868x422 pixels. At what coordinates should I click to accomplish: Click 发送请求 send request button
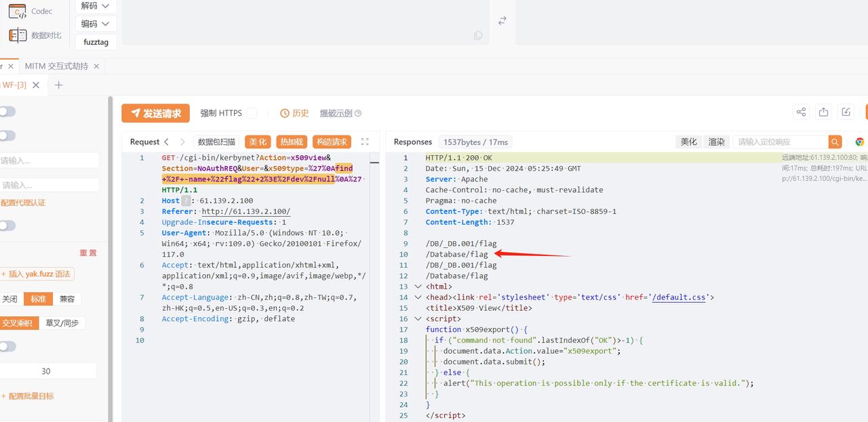[155, 113]
